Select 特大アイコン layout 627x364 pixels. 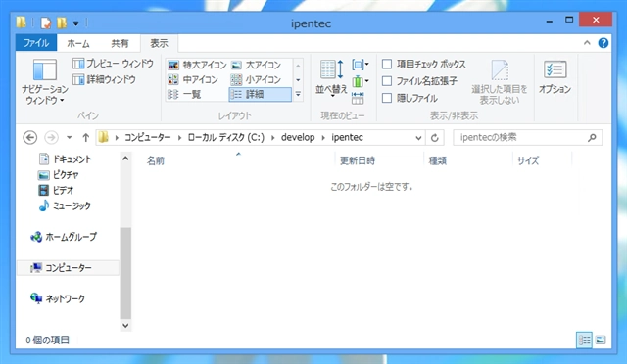(x=197, y=65)
